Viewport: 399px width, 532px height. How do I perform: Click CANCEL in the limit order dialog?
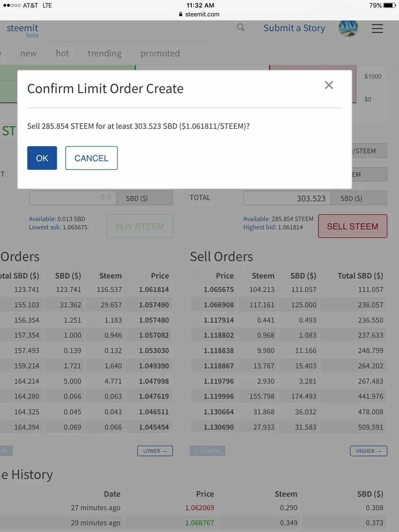tap(91, 158)
